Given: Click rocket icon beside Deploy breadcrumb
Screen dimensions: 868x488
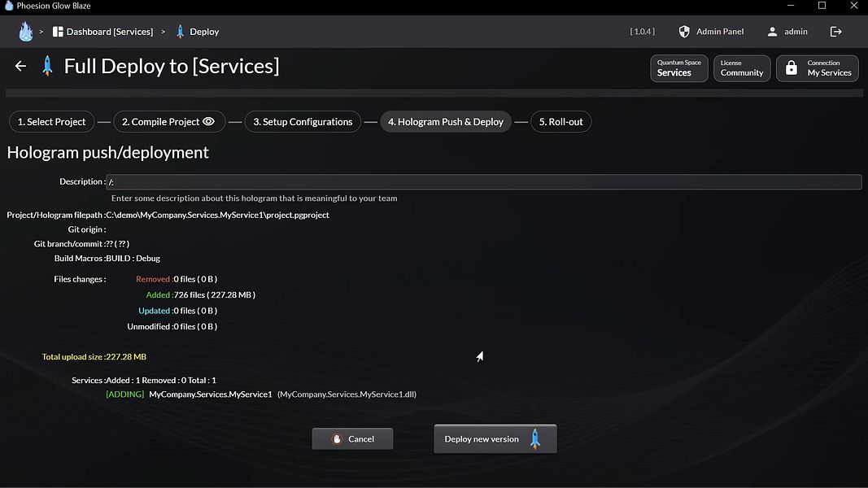Looking at the screenshot, I should click(180, 32).
